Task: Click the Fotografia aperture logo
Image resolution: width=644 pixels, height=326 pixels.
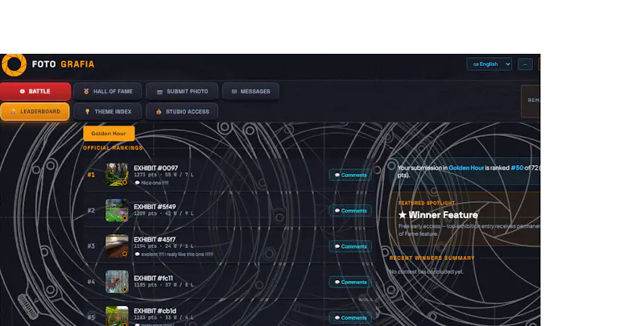Action: pos(14,64)
